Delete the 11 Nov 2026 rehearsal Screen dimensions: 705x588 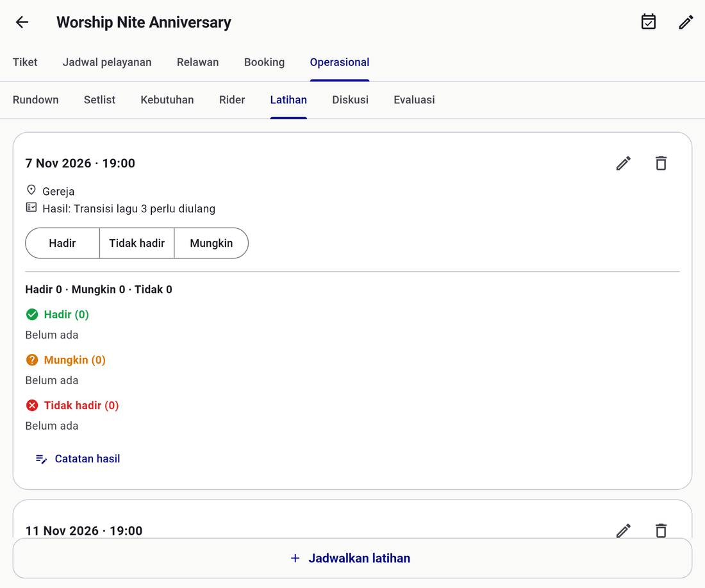click(x=661, y=530)
